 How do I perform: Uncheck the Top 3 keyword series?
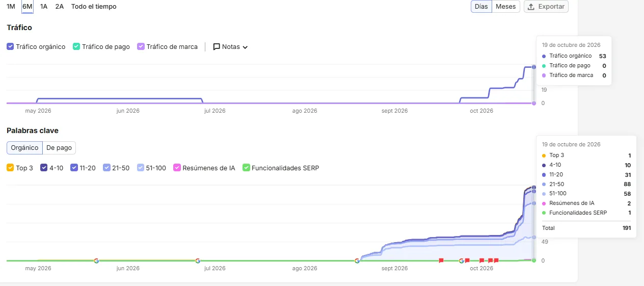point(10,168)
